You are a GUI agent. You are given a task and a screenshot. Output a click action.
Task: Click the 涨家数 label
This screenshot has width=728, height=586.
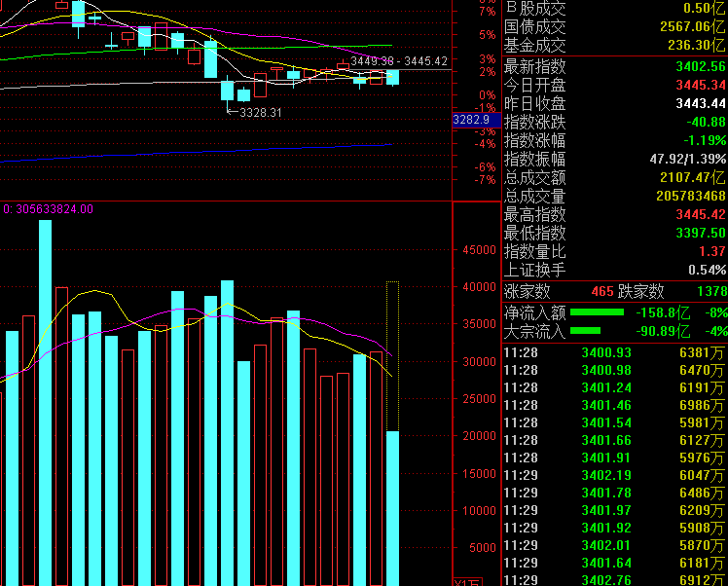click(x=527, y=292)
